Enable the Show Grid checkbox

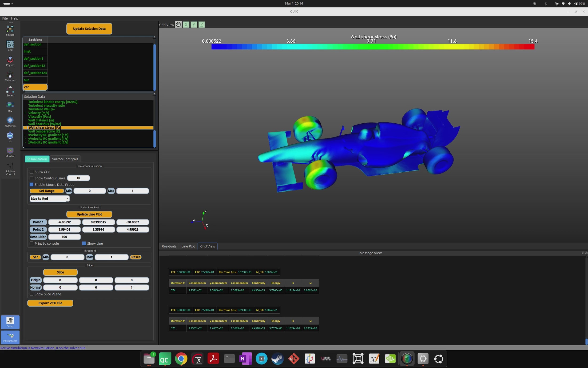(x=31, y=172)
